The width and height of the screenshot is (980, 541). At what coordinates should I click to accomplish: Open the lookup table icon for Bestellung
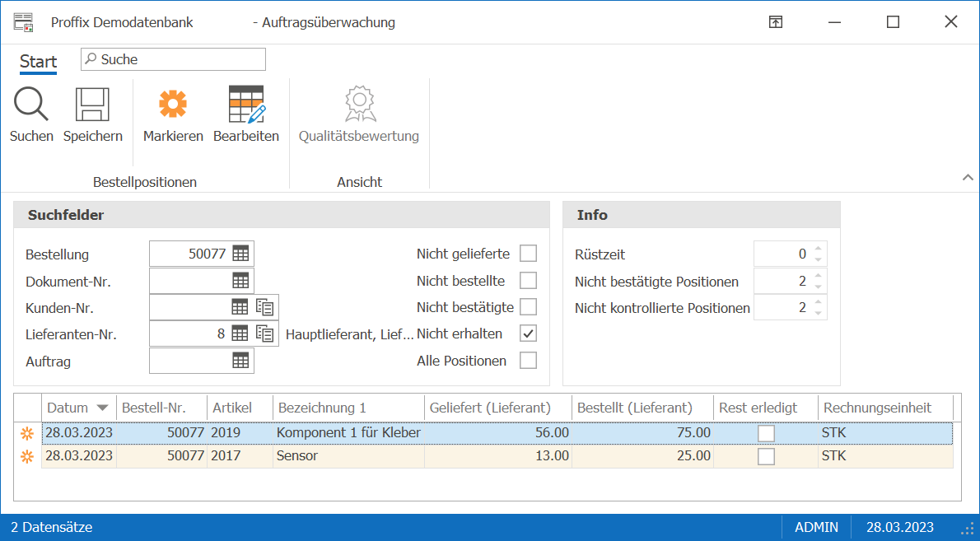pos(240,254)
